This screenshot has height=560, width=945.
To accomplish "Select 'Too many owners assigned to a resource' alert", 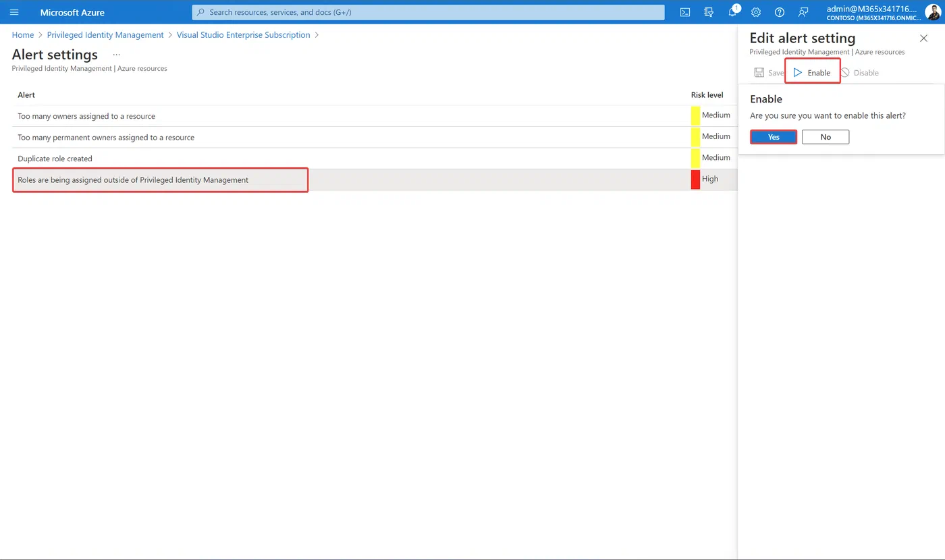I will tap(375, 116).
